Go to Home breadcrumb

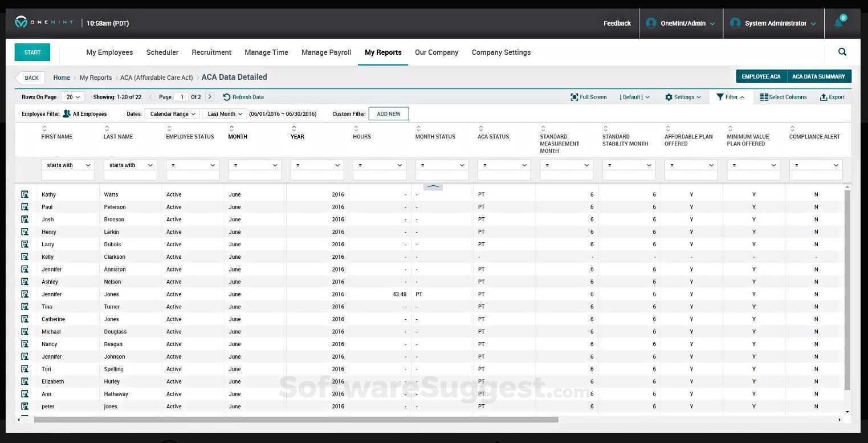pyautogui.click(x=62, y=78)
